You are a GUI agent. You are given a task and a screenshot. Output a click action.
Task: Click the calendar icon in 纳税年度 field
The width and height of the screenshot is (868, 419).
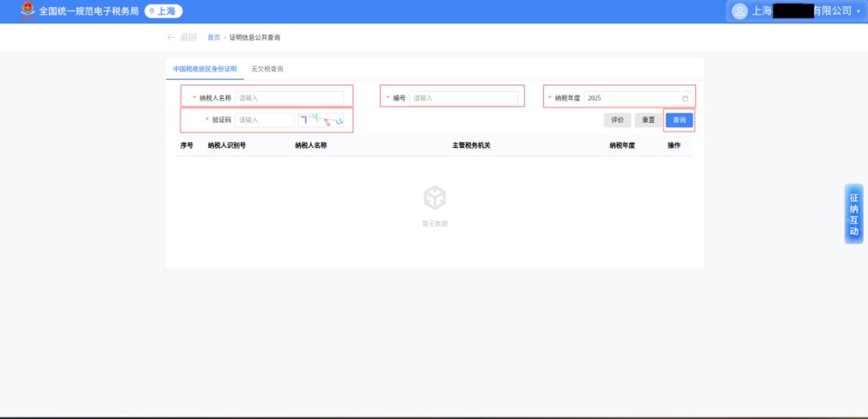[x=686, y=98]
